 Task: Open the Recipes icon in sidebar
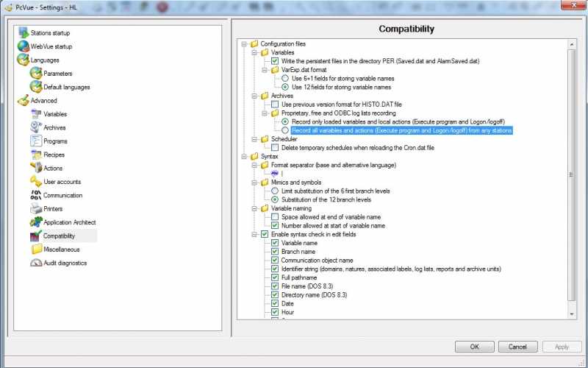point(36,155)
